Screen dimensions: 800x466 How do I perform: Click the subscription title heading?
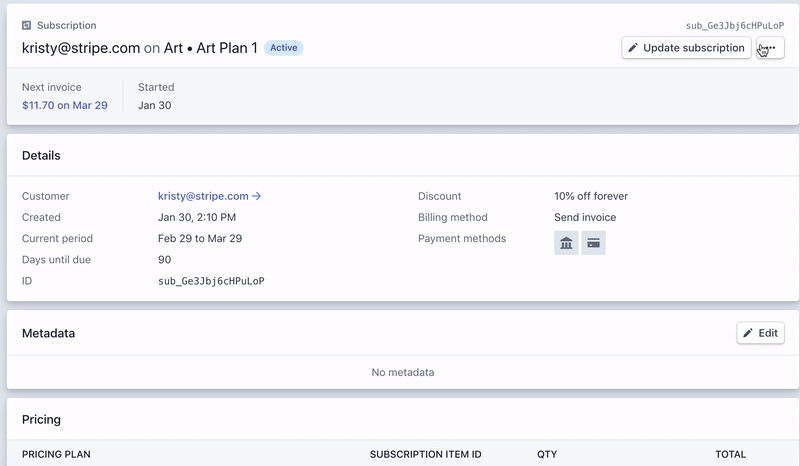click(x=140, y=48)
